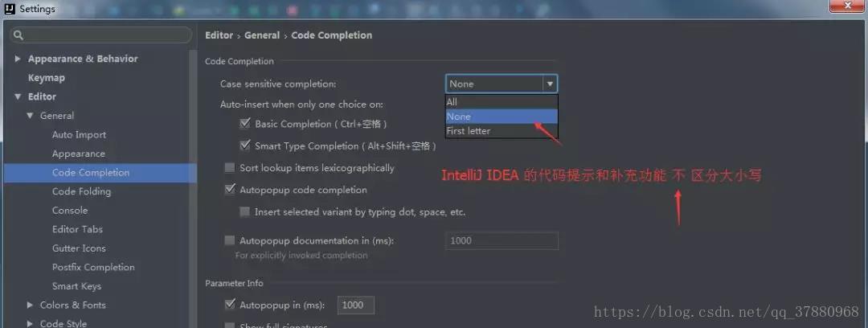Go to Code Folding settings
This screenshot has width=868, height=328.
pos(81,191)
